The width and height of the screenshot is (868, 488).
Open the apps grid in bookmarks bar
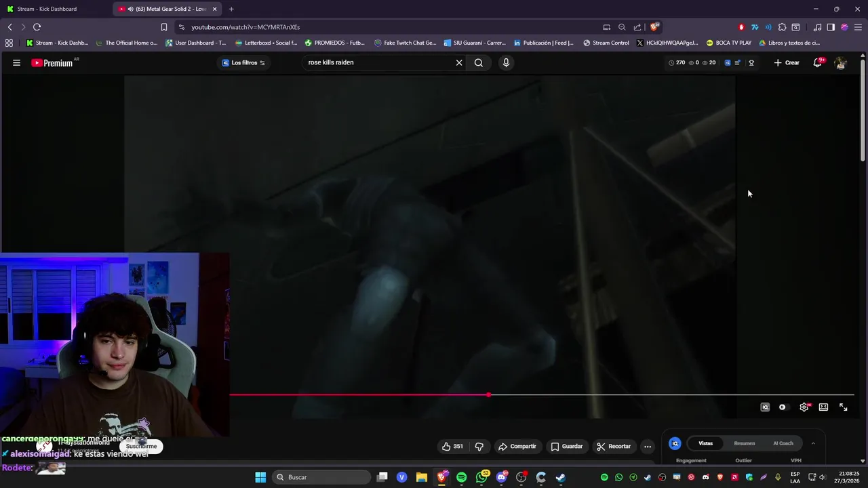point(9,43)
